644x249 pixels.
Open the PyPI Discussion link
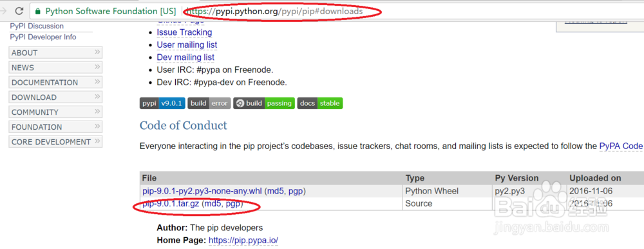point(37,26)
